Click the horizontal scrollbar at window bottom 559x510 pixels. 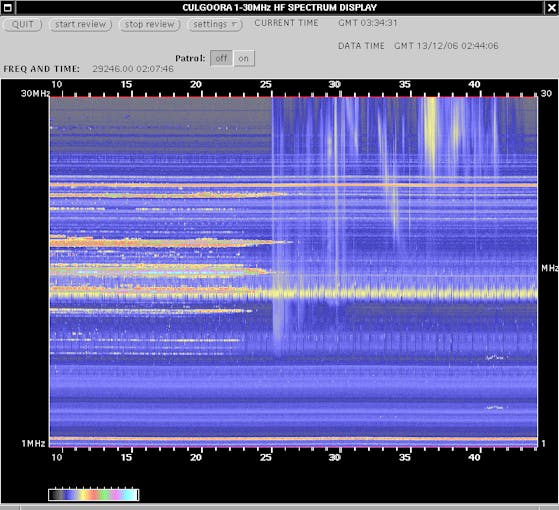coord(280,507)
